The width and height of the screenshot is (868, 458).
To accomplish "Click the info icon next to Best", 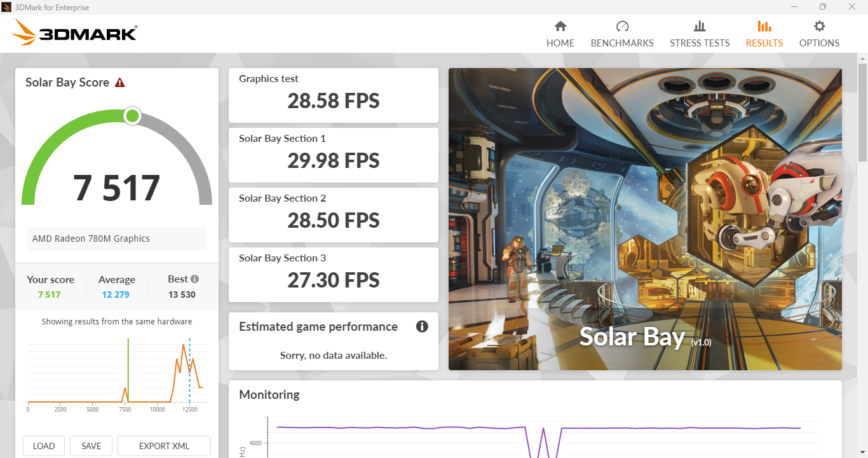I will 194,279.
